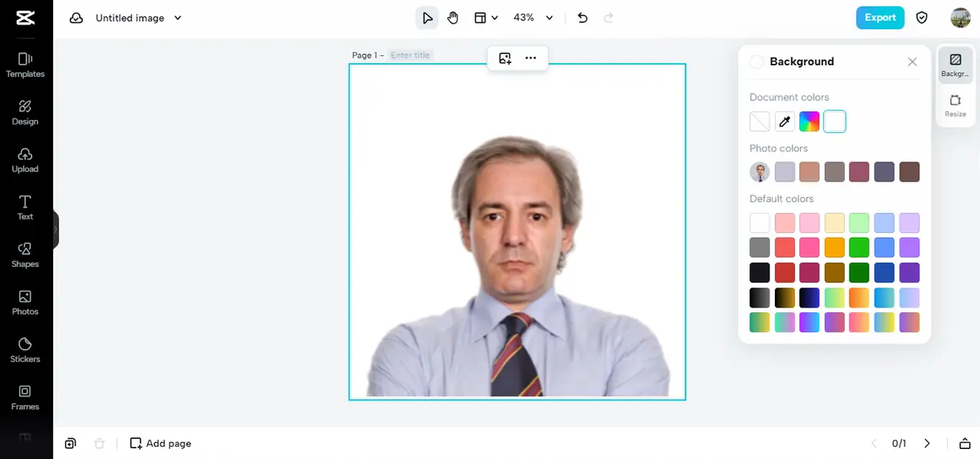Select the Resize tab in right rail
The height and width of the screenshot is (459, 980).
click(x=955, y=105)
